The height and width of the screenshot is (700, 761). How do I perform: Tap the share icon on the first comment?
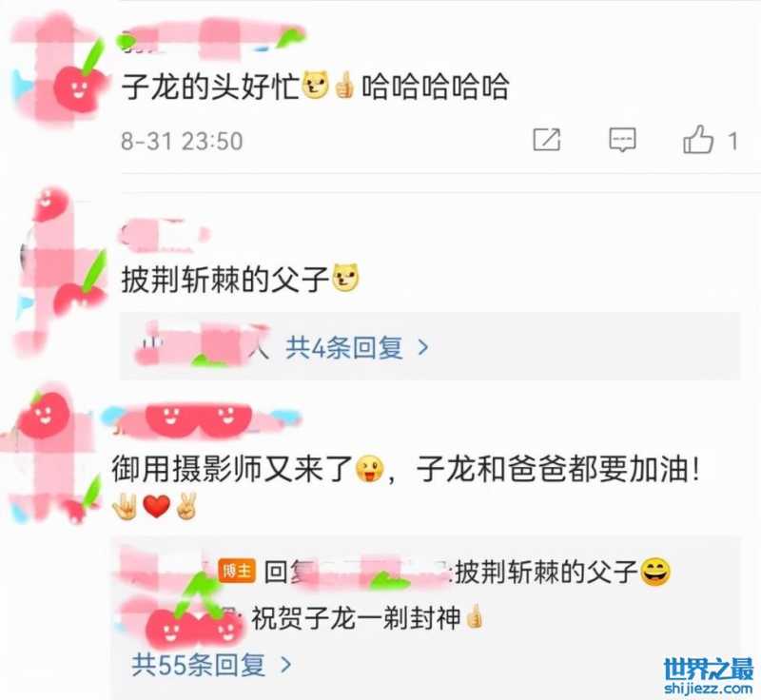546,140
